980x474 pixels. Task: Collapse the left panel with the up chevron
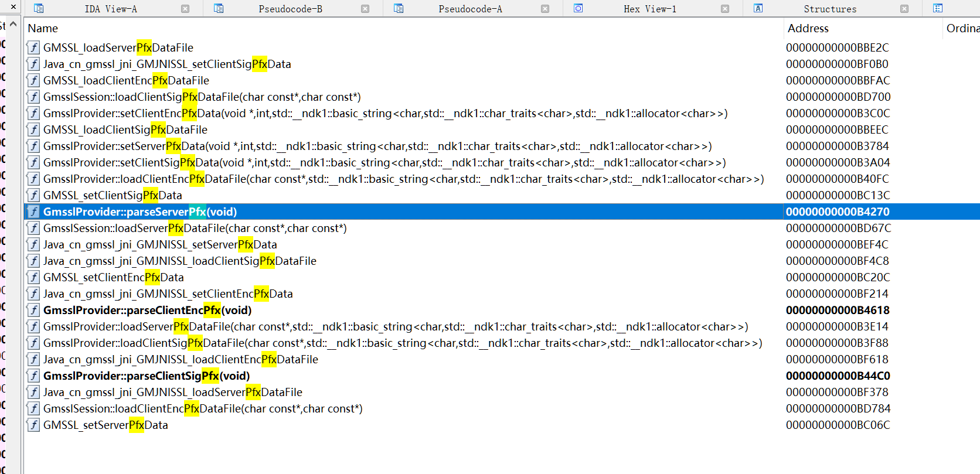[13, 25]
